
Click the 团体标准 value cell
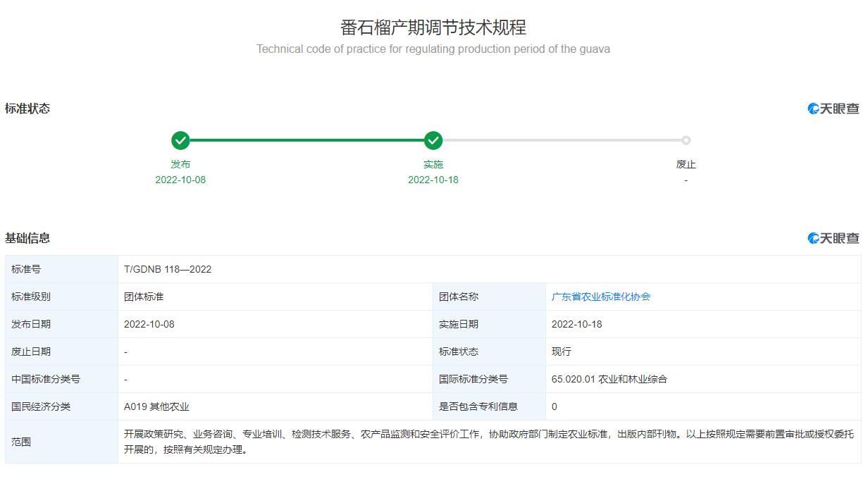[144, 297]
